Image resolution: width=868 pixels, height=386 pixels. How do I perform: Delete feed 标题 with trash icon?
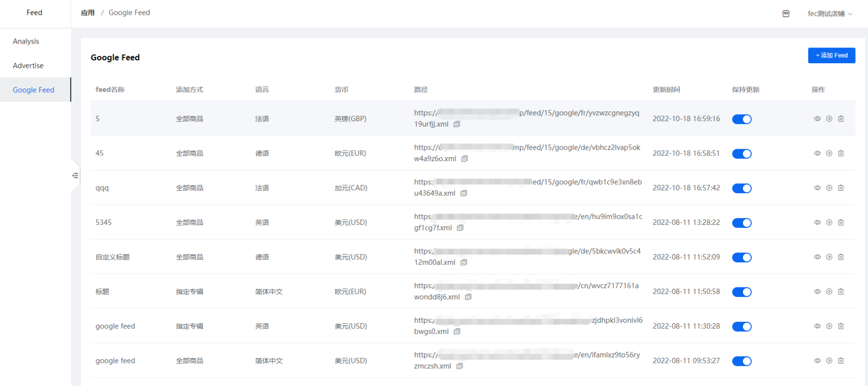click(x=841, y=292)
